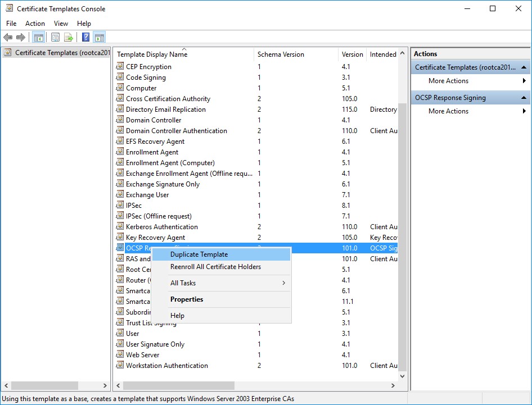Viewport: 532px width, 405px height.
Task: Click Key Reco intended purpose cell
Action: [x=384, y=238]
